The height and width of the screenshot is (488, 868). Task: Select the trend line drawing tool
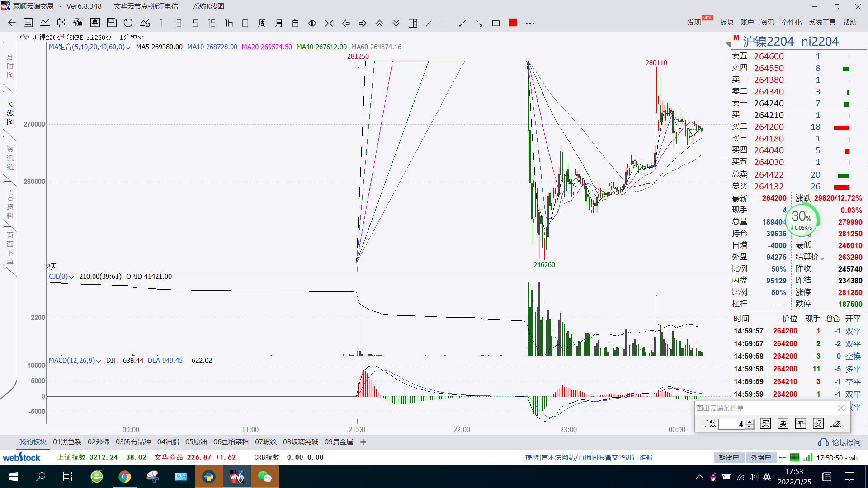(x=429, y=23)
